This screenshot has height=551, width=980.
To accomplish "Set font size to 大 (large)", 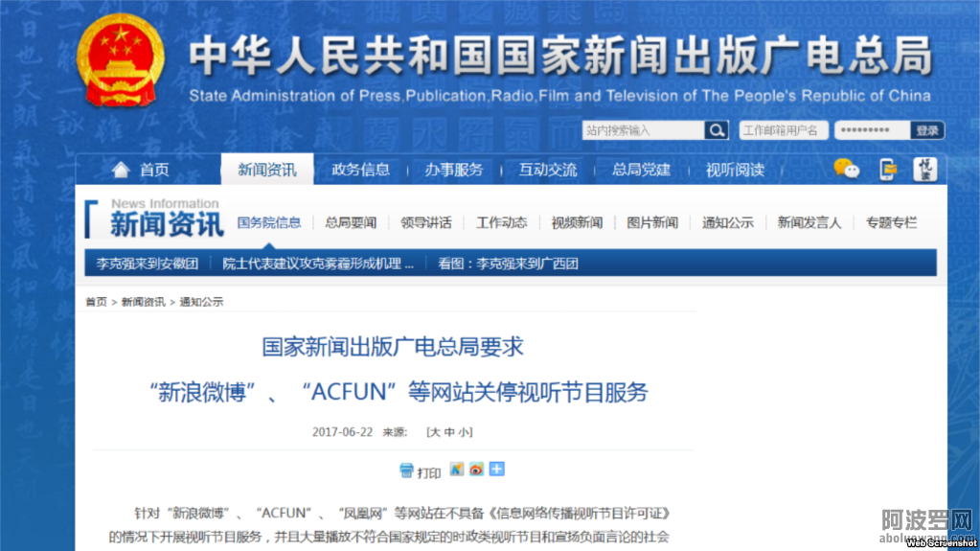I will point(435,432).
